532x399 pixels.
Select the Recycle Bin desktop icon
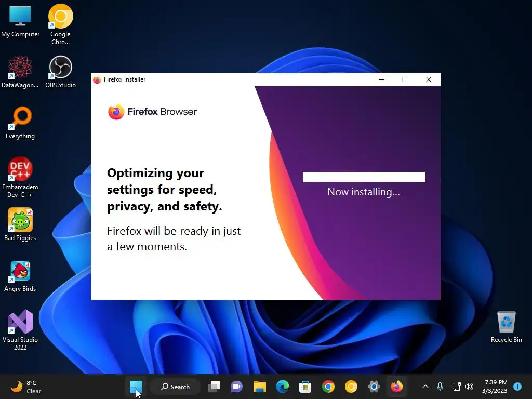(506, 327)
